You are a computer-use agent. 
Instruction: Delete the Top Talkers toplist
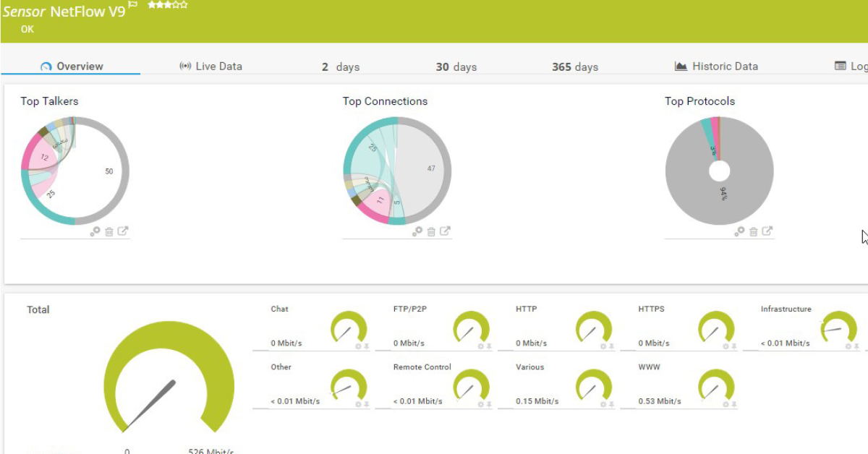[109, 231]
